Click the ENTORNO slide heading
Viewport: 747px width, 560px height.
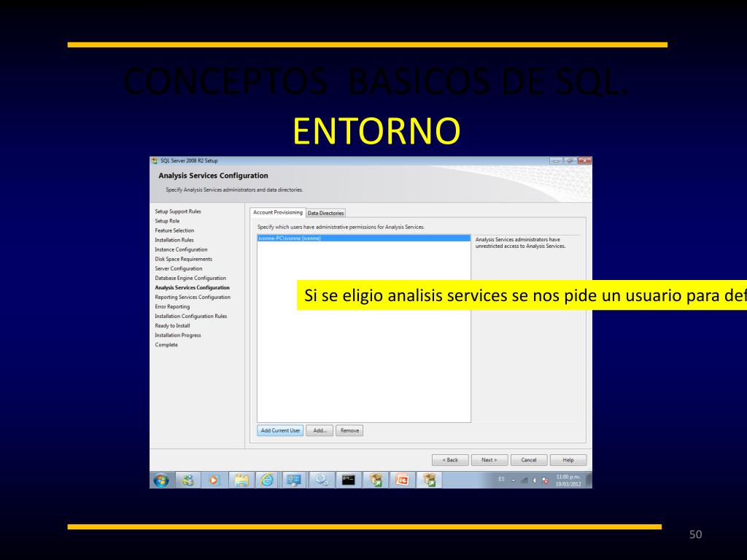click(376, 131)
